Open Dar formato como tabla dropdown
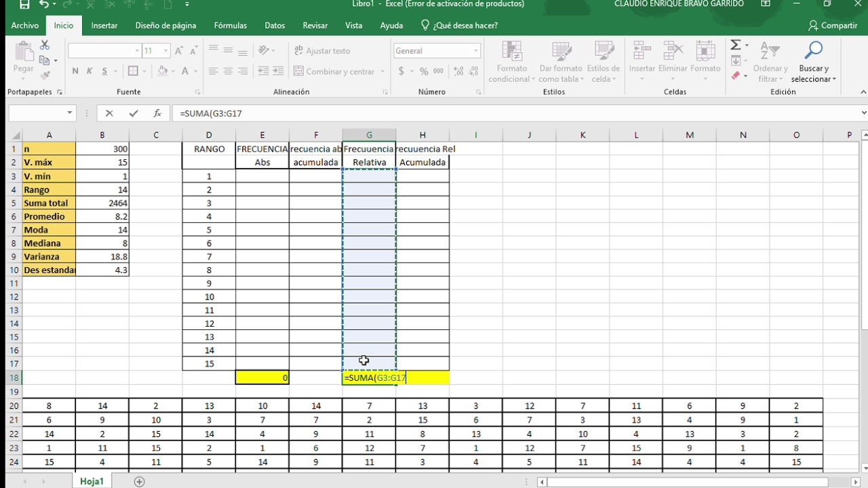The height and width of the screenshot is (488, 868). [x=561, y=62]
